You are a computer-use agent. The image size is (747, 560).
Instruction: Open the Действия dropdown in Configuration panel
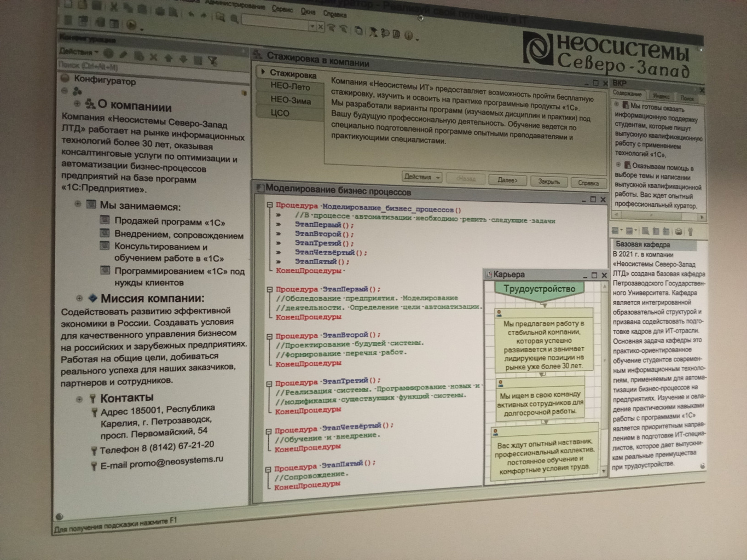(x=79, y=51)
